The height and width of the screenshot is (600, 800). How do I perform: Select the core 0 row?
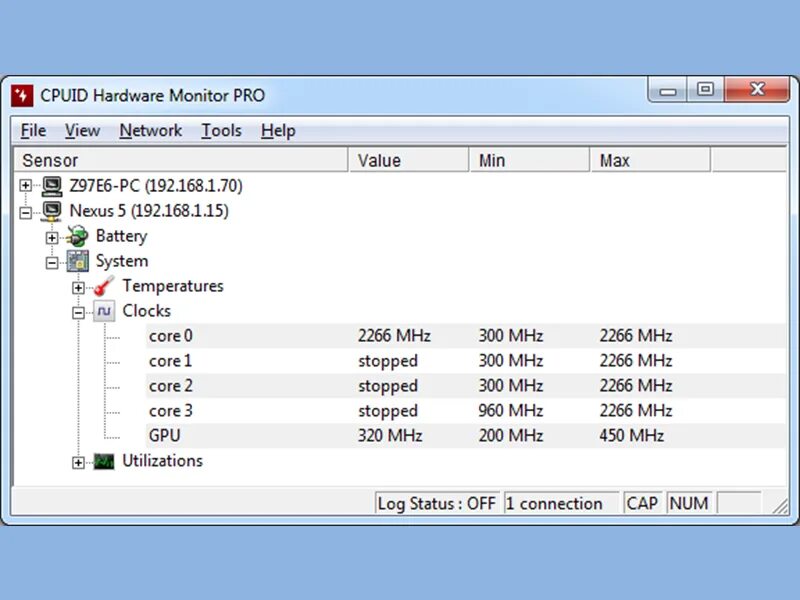[466, 336]
